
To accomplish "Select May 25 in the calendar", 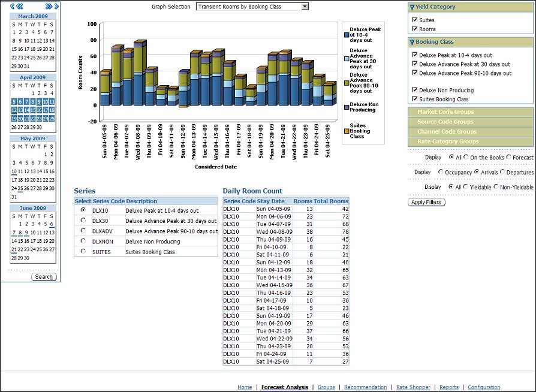I will click(20, 188).
